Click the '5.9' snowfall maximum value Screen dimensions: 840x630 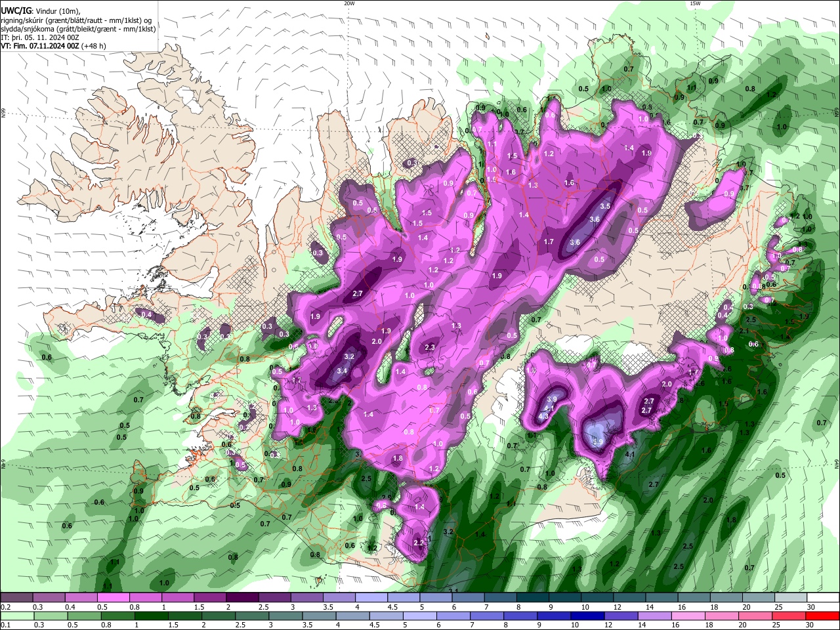pyautogui.click(x=597, y=442)
